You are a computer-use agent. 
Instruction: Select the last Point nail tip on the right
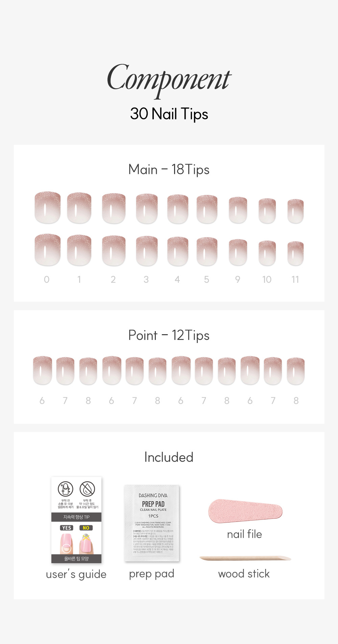296,371
